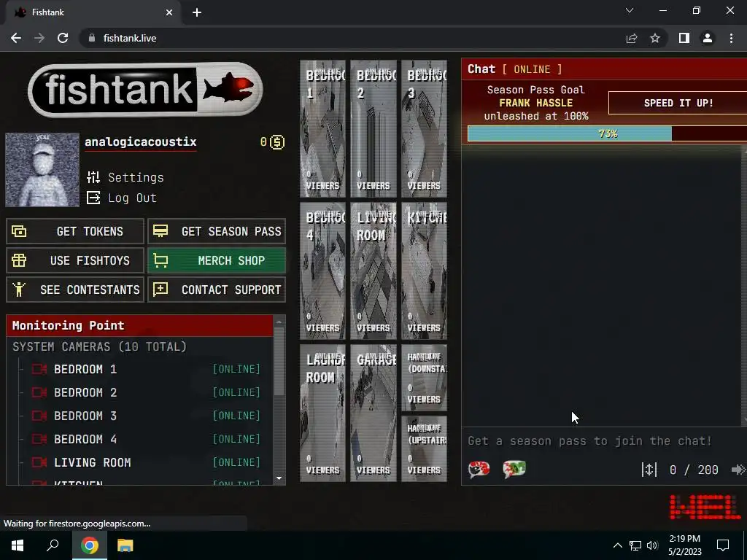Open the Settings link
This screenshot has width=747, height=560.
[136, 177]
